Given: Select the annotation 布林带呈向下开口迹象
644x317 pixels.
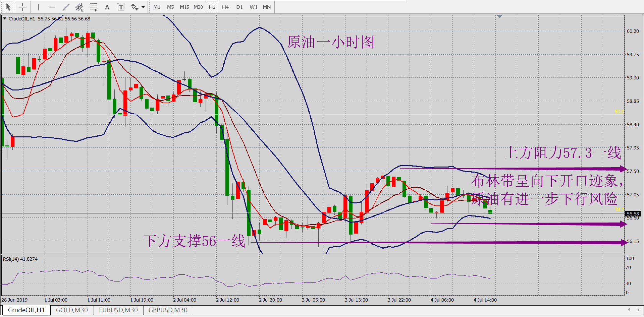Looking at the screenshot, I should click(x=547, y=181).
